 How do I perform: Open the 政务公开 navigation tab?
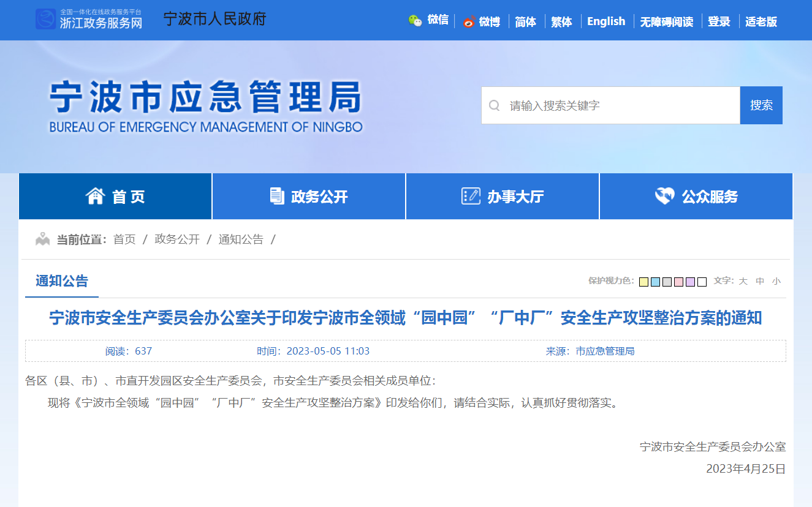coord(309,197)
